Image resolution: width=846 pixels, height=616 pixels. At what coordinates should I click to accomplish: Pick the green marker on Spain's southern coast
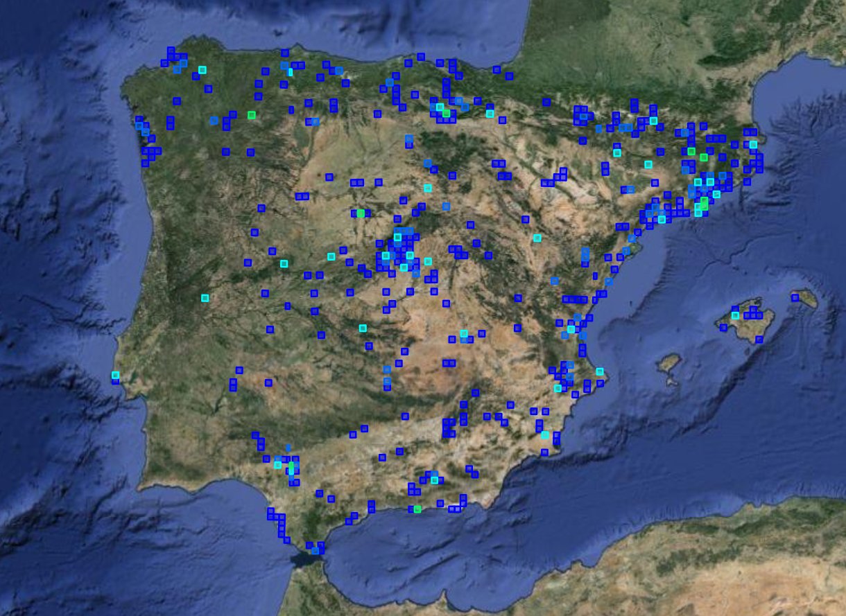pos(417,509)
